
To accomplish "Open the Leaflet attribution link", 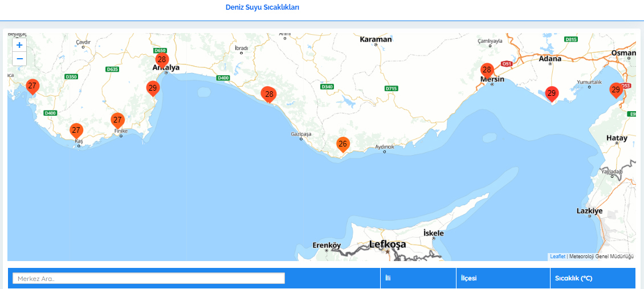I will click(557, 257).
